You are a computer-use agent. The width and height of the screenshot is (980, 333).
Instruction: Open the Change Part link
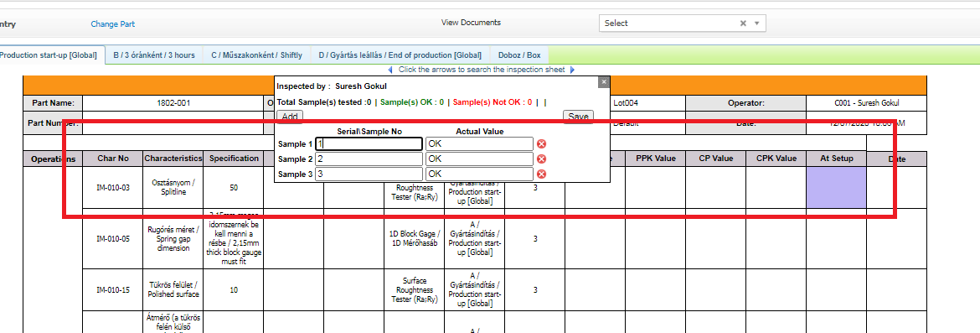112,24
